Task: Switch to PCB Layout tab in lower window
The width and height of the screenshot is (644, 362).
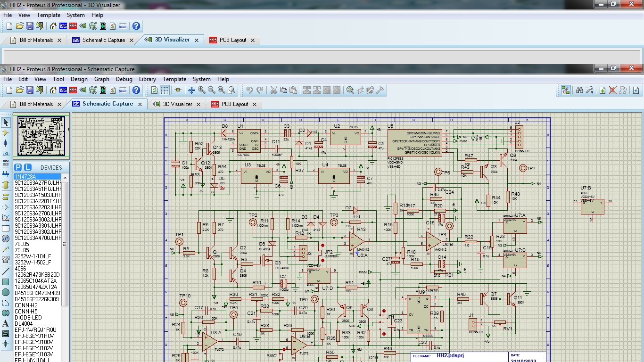Action: click(x=234, y=104)
